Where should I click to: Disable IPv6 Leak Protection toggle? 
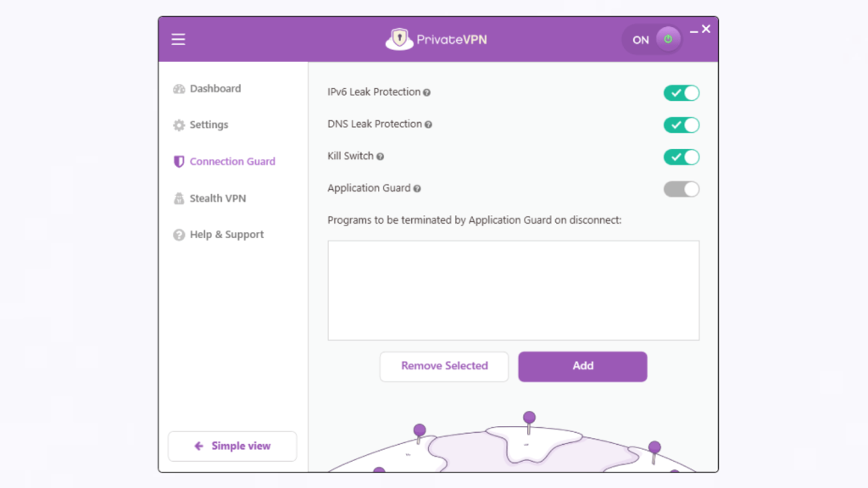(x=682, y=93)
